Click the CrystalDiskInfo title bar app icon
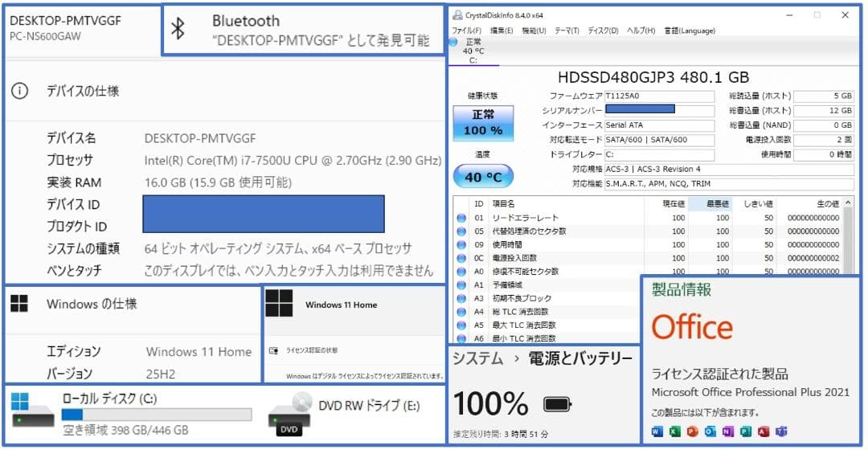Viewport: 868px width, 450px height. coord(457,15)
